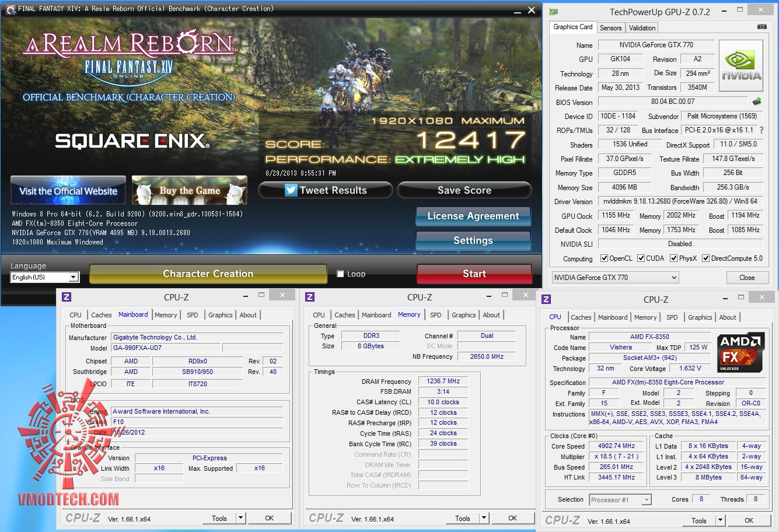Click the Specification value AMD FX(tm)-8350 Eight-Core Processor
779x532 pixels.
676,382
